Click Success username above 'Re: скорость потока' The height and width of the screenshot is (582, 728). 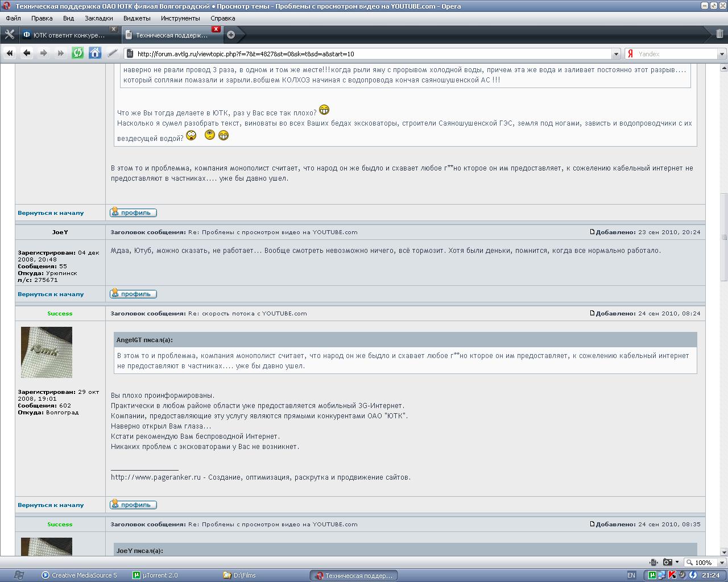coord(60,313)
